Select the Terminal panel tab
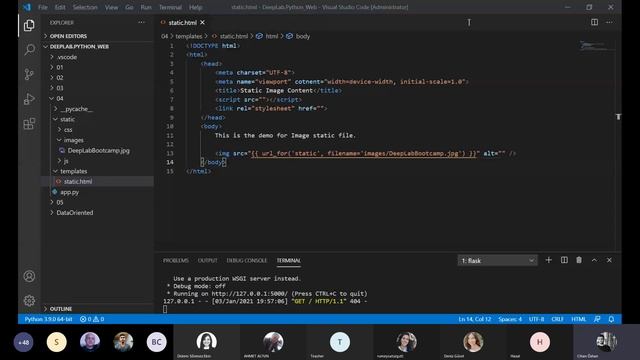Image resolution: width=640 pixels, height=360 pixels. [x=289, y=260]
